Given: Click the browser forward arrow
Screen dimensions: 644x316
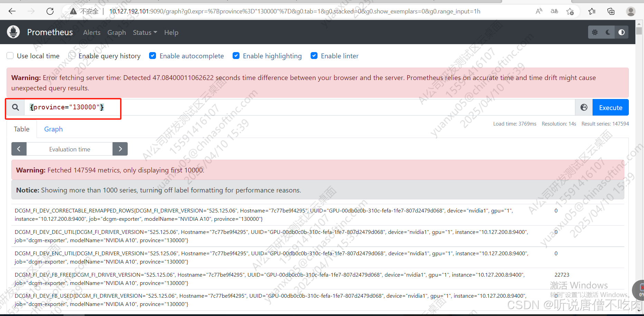Looking at the screenshot, I should pyautogui.click(x=31, y=11).
